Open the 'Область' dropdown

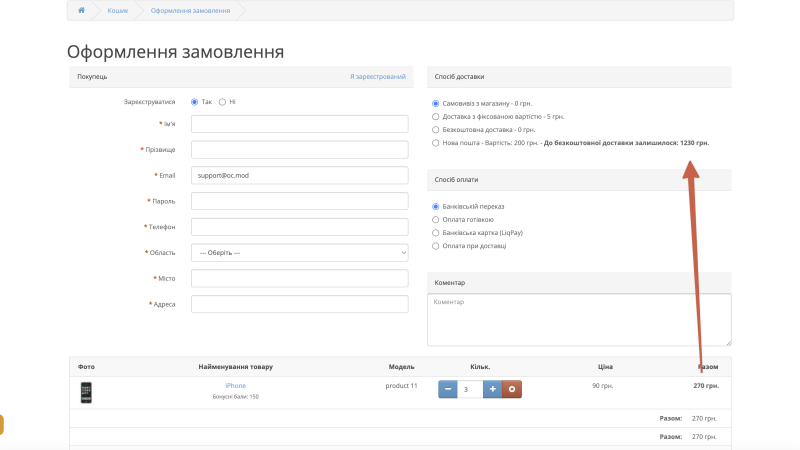[299, 253]
